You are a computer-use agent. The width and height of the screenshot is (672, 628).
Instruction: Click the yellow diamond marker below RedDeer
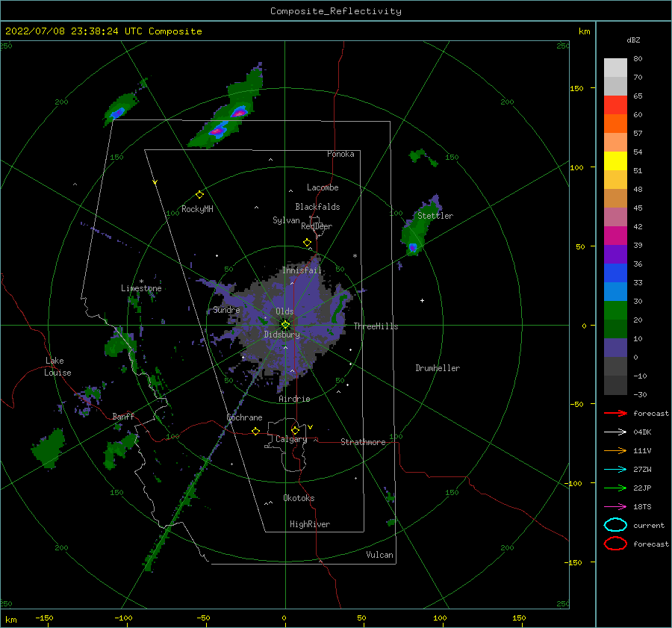[x=307, y=243]
